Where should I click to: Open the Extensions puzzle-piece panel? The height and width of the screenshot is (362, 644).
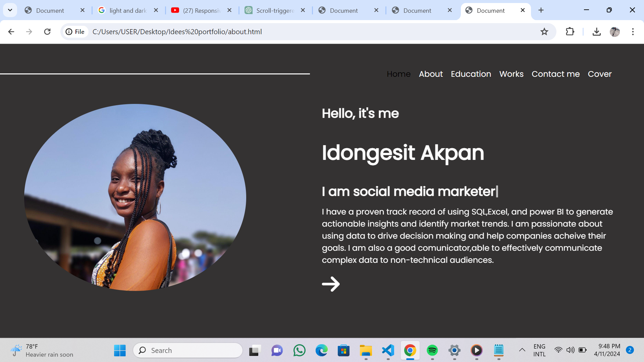(570, 32)
